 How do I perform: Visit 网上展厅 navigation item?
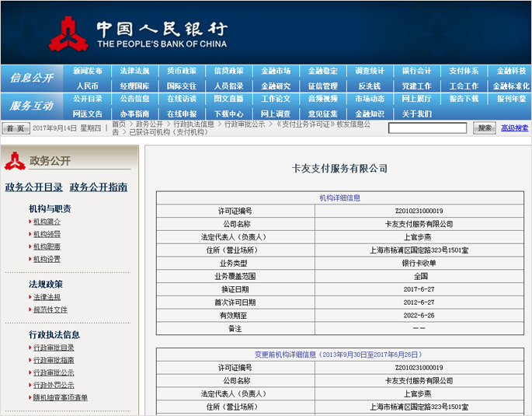416,99
